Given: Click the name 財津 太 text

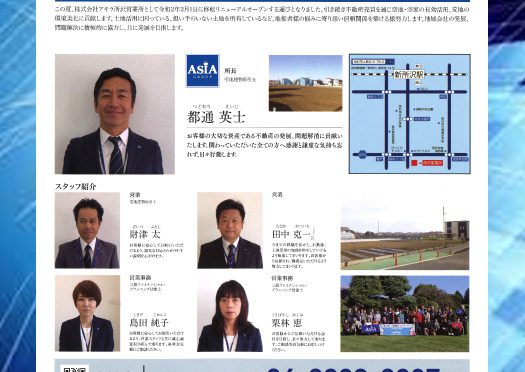Looking at the screenshot, I should coord(145,234).
